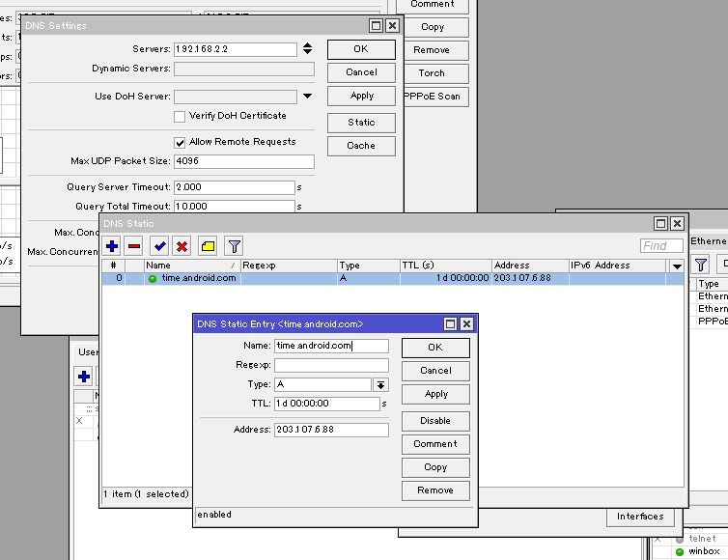Click the Servers field up/down stepper arrows

click(307, 49)
